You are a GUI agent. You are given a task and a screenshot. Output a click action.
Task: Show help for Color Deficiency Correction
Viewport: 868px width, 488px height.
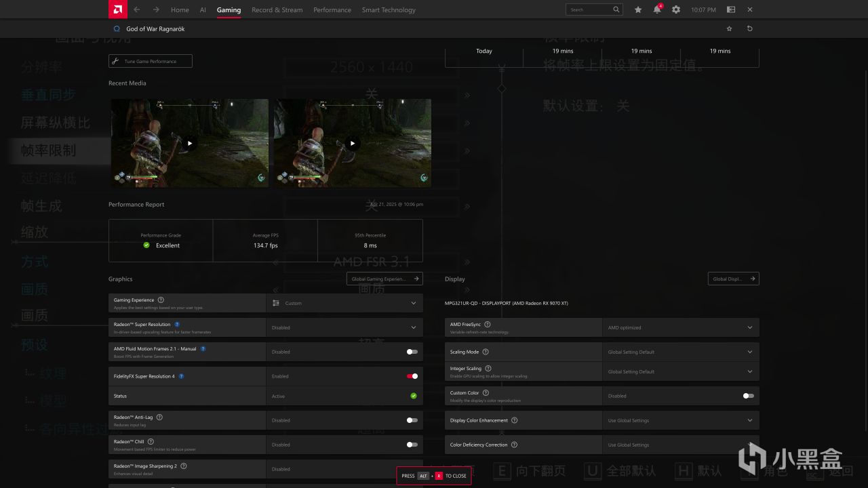tap(514, 445)
